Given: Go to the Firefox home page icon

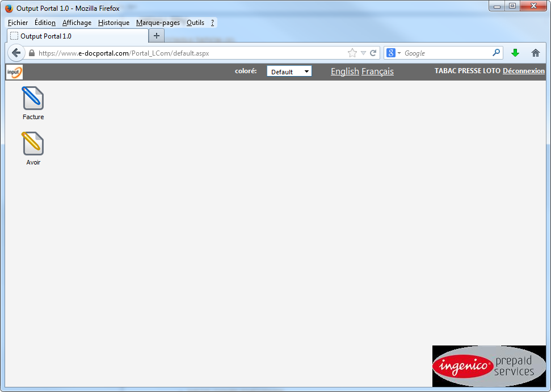Looking at the screenshot, I should [535, 53].
